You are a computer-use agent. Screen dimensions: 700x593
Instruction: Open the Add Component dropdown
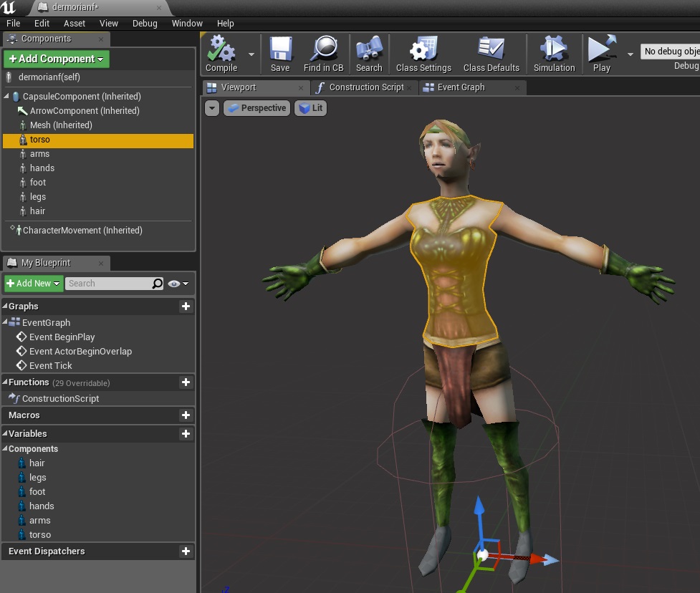[57, 59]
